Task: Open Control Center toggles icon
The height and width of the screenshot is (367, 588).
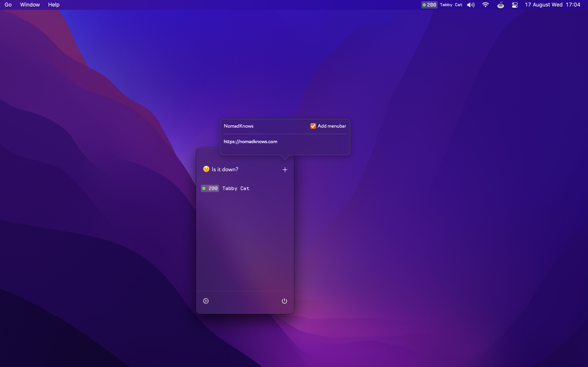Action: point(515,5)
